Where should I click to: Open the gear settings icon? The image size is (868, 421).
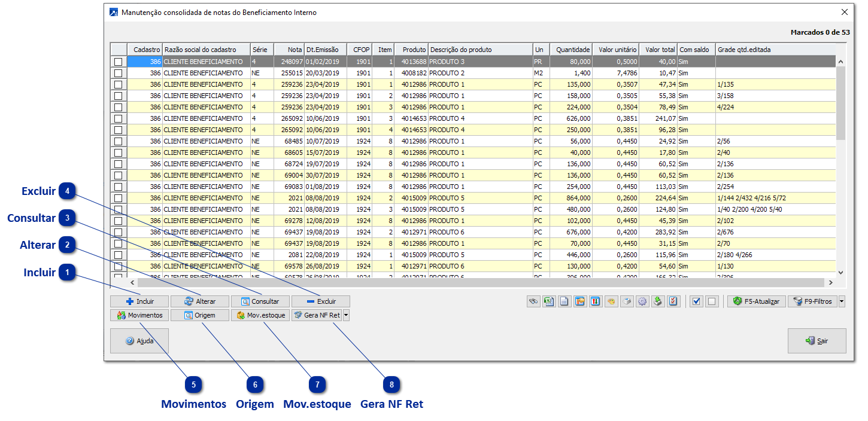[x=642, y=301]
